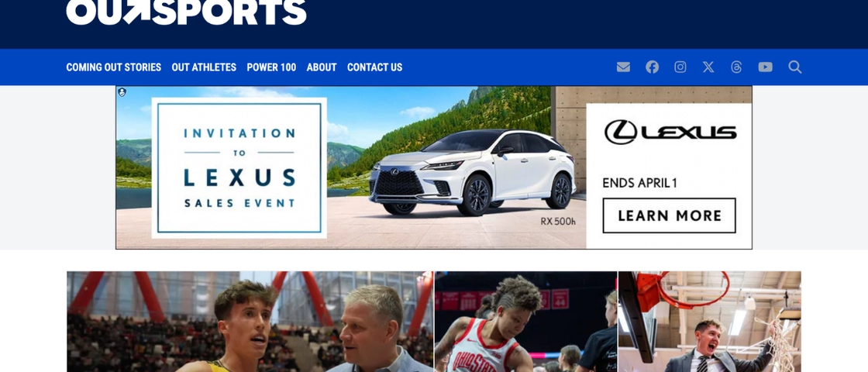Open the coach cutting net article thumbnail
This screenshot has width=868, height=372.
pyautogui.click(x=710, y=322)
